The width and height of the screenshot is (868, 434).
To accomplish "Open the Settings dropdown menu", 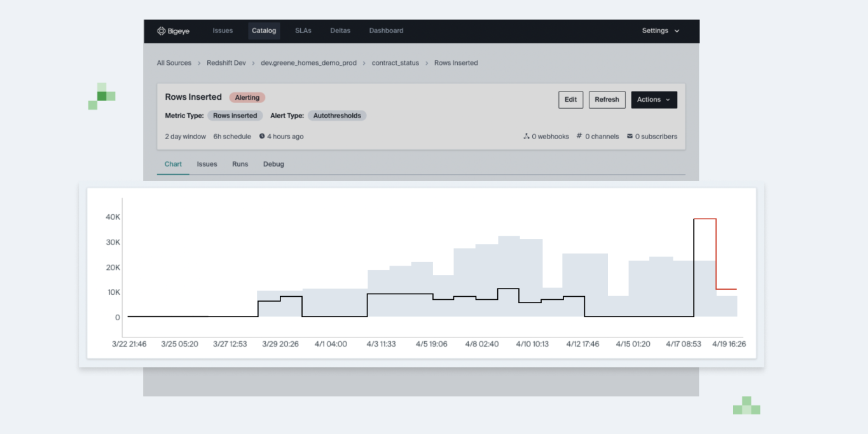I will click(660, 31).
